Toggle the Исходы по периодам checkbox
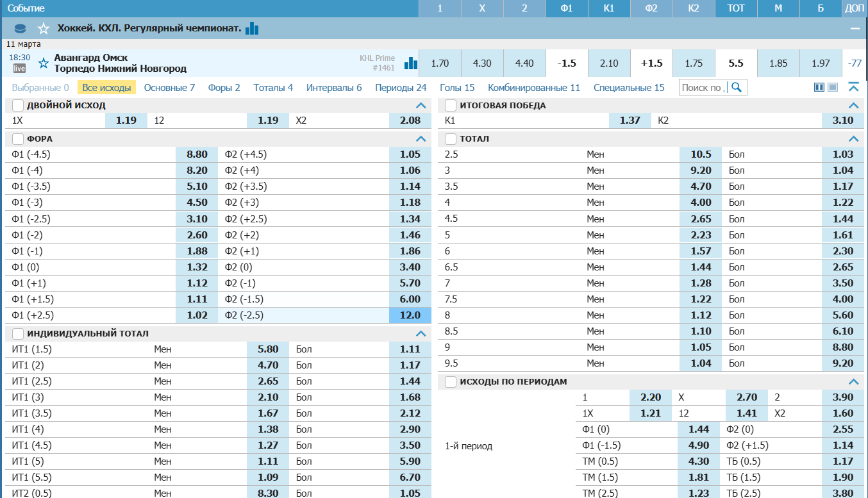 [x=451, y=381]
